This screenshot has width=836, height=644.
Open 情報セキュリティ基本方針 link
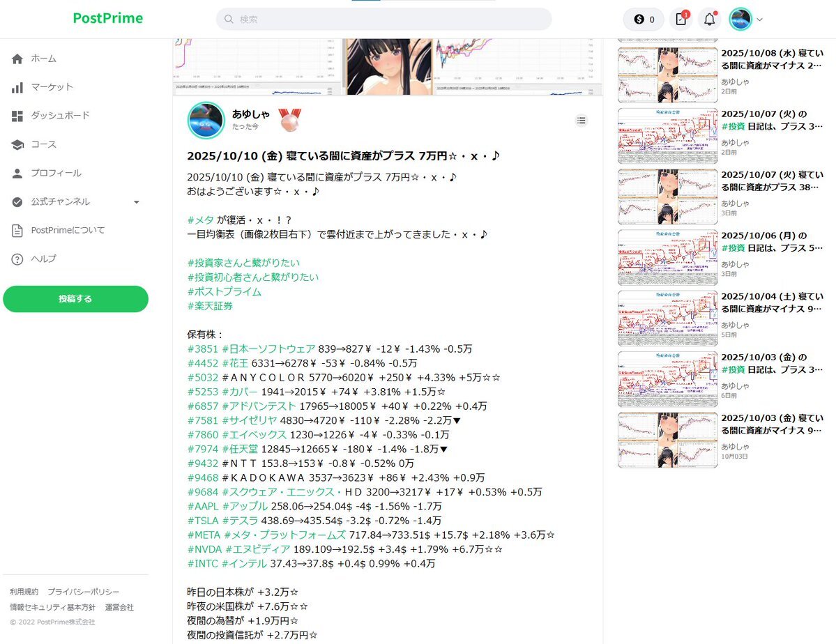pos(52,607)
